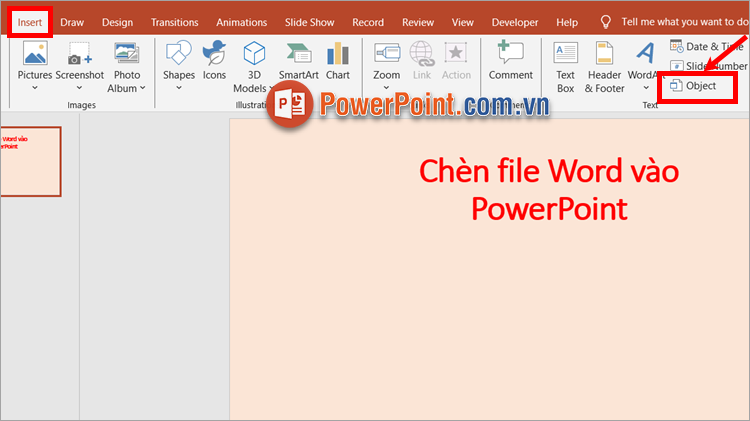Viewport: 750px width, 421px height.
Task: Open the Transitions tab
Action: coord(174,22)
